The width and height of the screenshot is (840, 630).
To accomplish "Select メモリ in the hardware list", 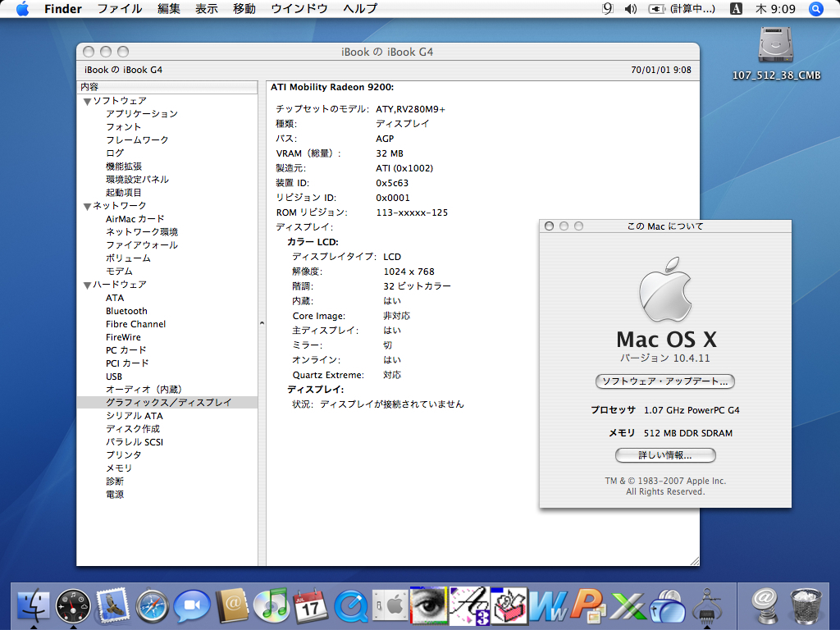I will pyautogui.click(x=118, y=468).
